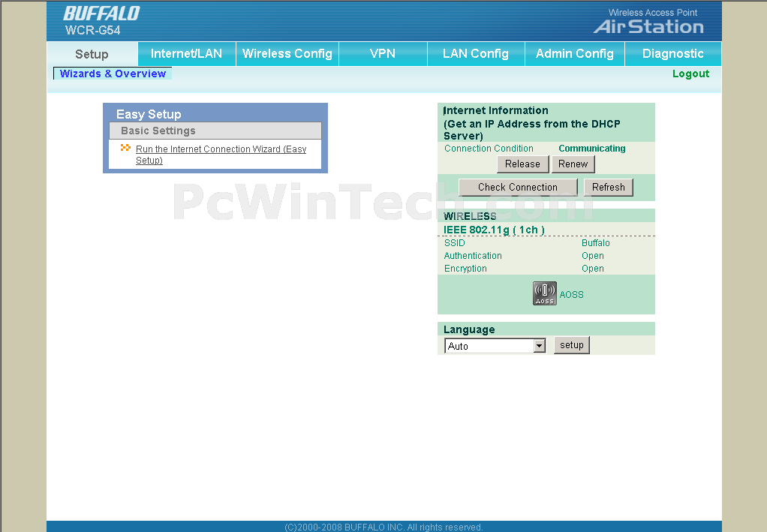767x532 pixels.
Task: Click the Language section heading
Action: (x=469, y=329)
